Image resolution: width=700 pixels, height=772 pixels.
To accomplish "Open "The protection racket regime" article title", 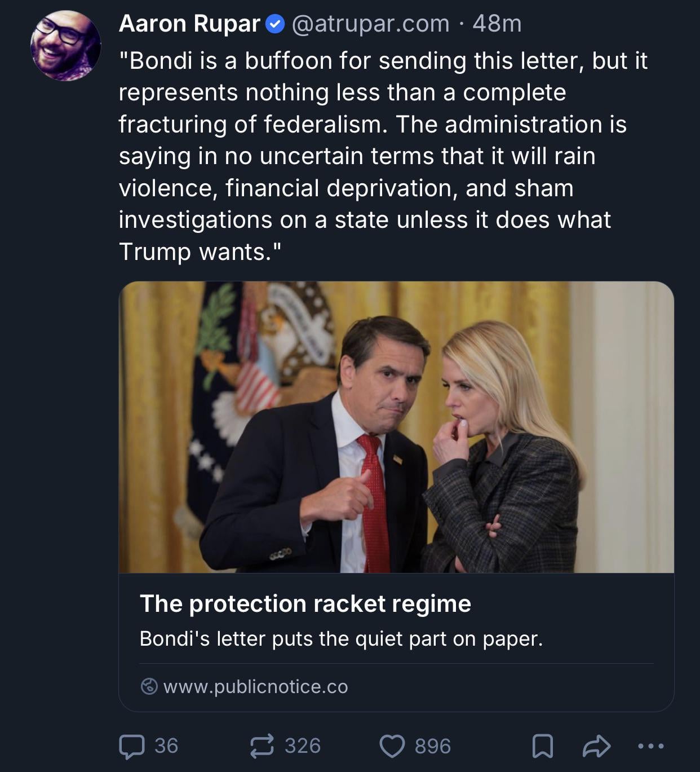I will 305,603.
